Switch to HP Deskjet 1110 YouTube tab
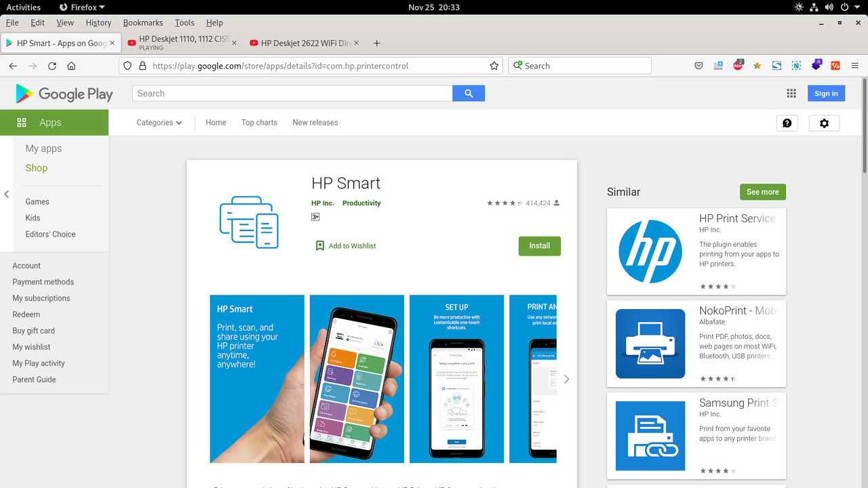The height and width of the screenshot is (488, 868). (182, 43)
